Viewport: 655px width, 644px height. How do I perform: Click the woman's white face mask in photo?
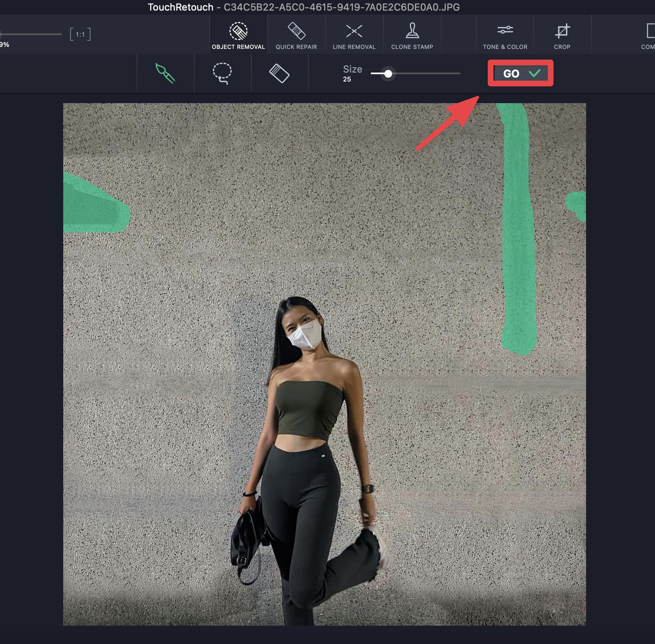click(305, 335)
